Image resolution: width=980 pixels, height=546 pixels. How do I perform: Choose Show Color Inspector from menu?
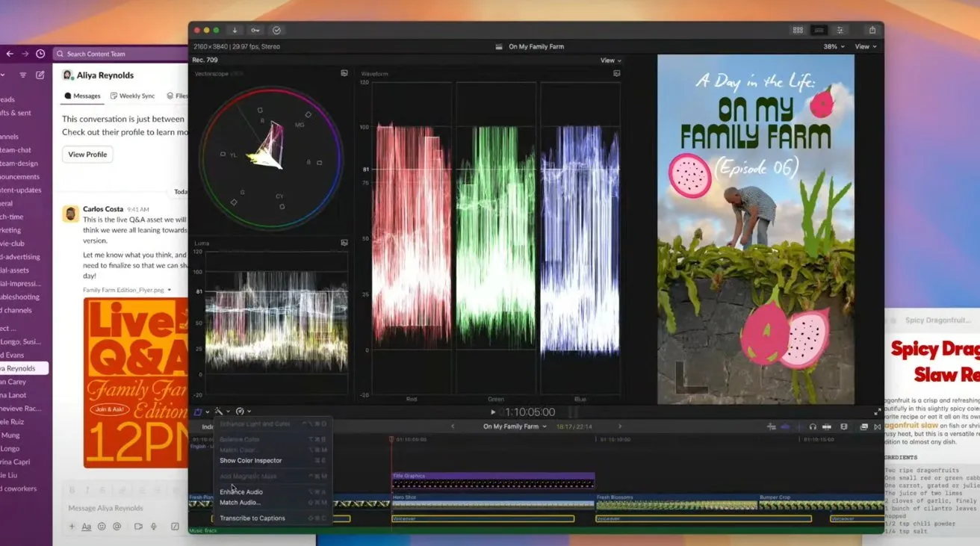click(x=250, y=461)
